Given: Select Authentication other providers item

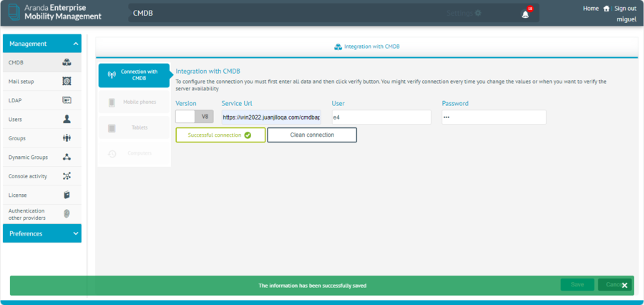Looking at the screenshot, I should 42,214.
